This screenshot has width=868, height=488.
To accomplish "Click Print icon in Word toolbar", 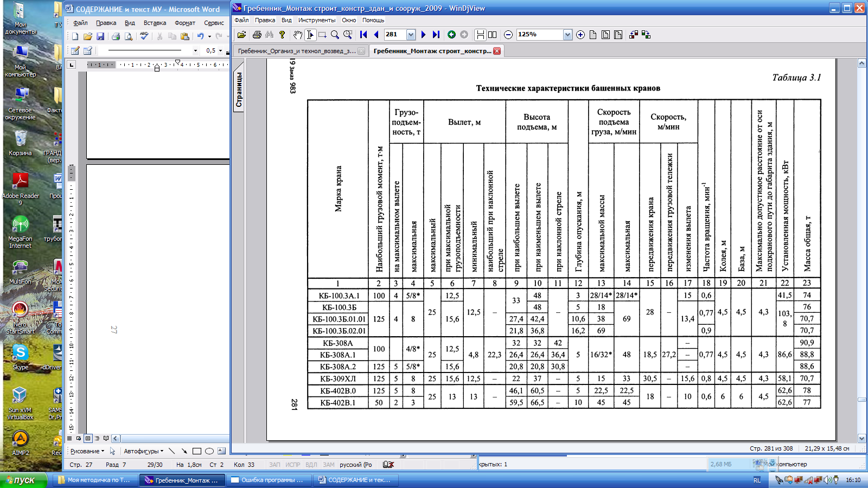I will (x=116, y=36).
